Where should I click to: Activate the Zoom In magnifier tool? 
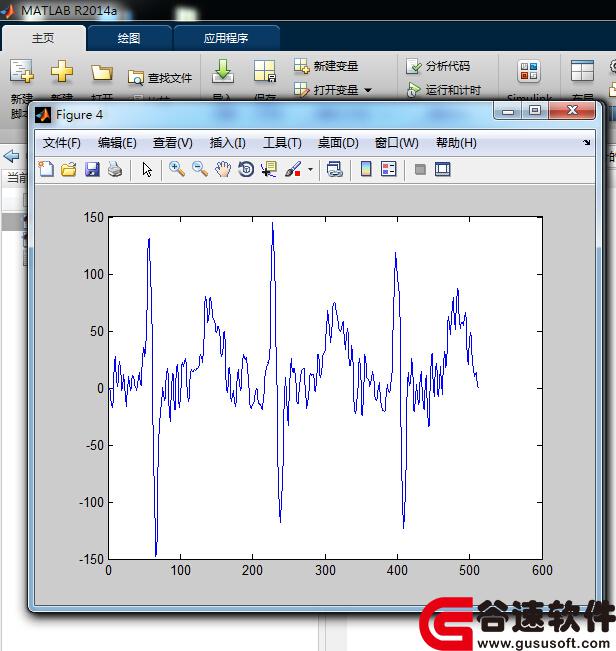[x=177, y=169]
